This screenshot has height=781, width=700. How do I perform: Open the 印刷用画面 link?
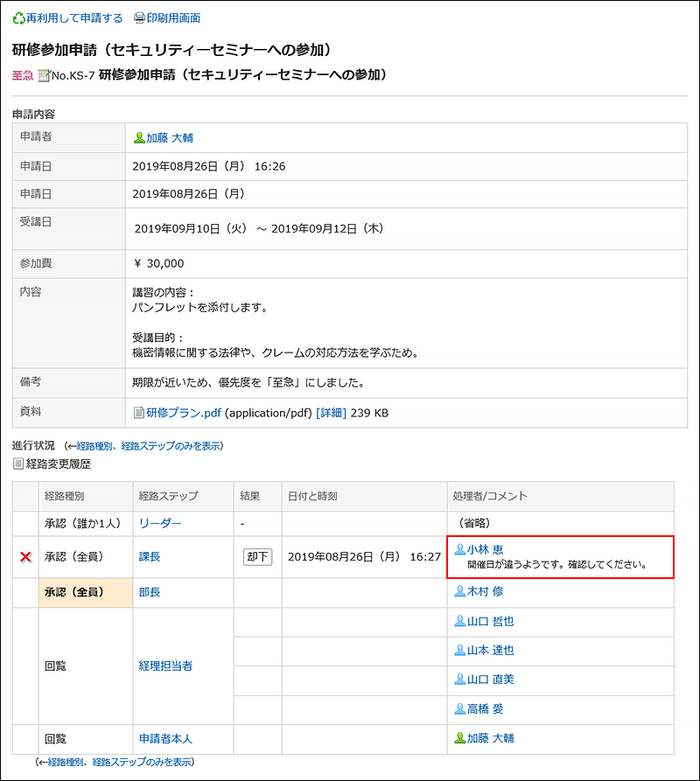[173, 18]
